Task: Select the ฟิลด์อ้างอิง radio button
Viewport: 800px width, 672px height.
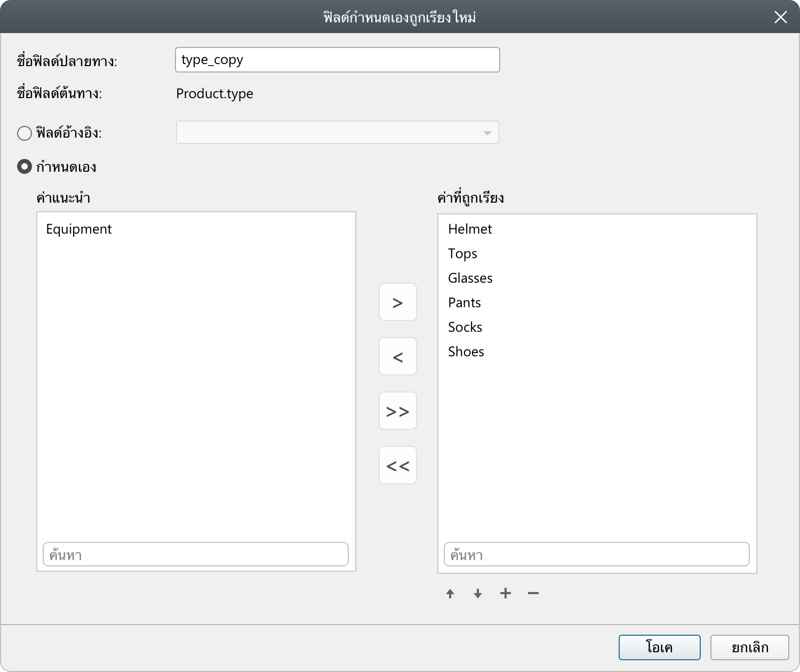Action: 25,133
